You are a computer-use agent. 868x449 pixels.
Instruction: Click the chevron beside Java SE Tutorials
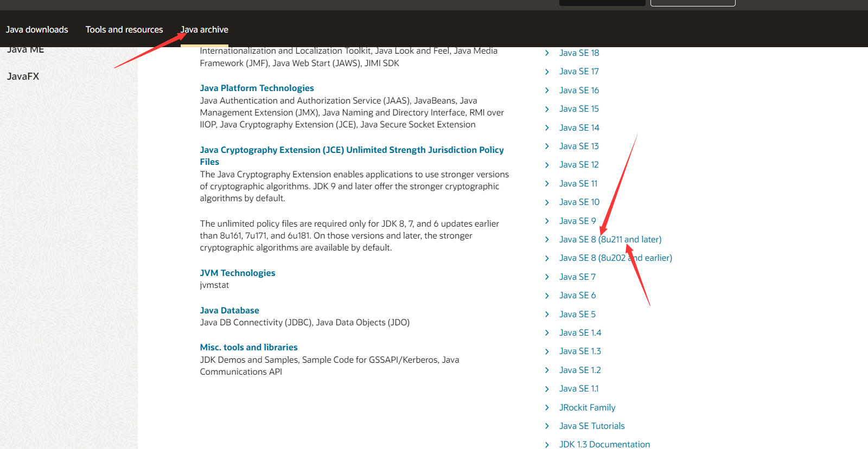(547, 426)
